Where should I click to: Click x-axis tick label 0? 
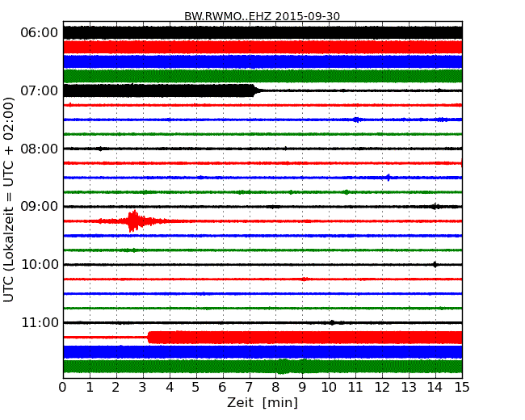click(x=63, y=388)
